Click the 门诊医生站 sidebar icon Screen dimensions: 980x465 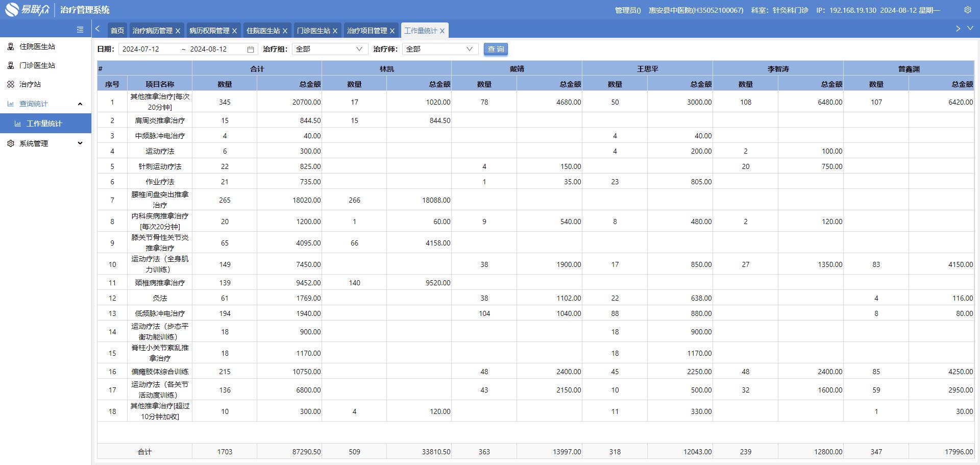click(11, 65)
